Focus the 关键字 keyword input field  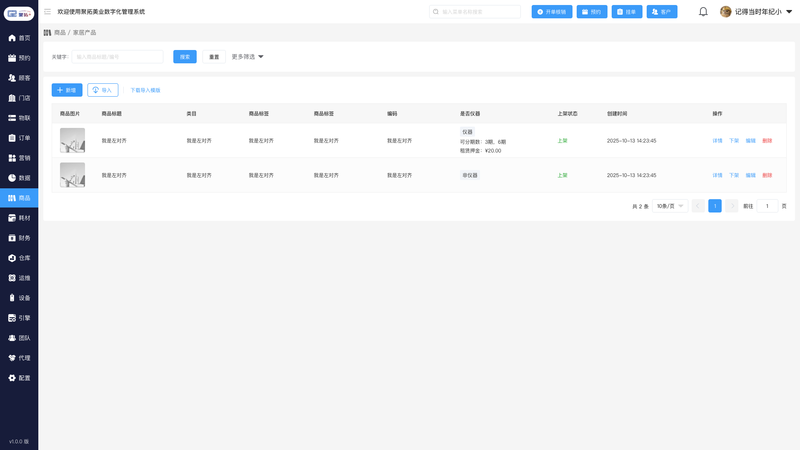pos(117,57)
